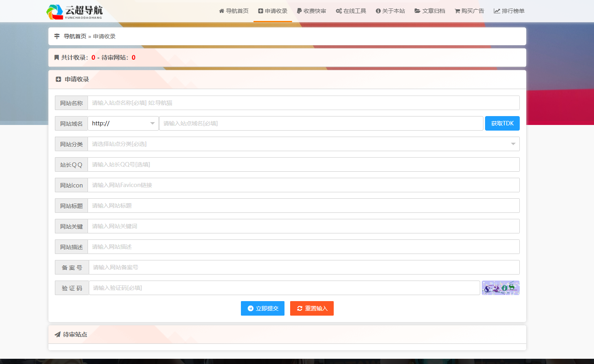Click the paper plane icon on 待审站点 header
The image size is (594, 364).
click(57, 335)
